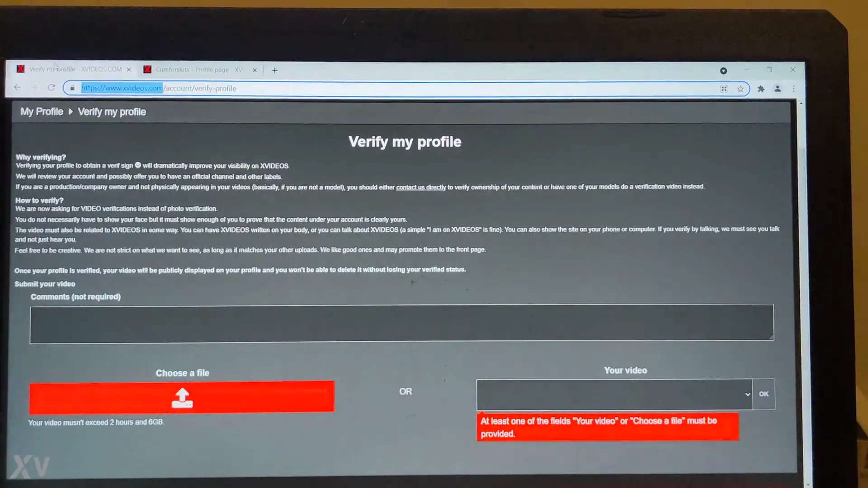Click the video size limit note
This screenshot has height=488, width=868.
point(96,422)
